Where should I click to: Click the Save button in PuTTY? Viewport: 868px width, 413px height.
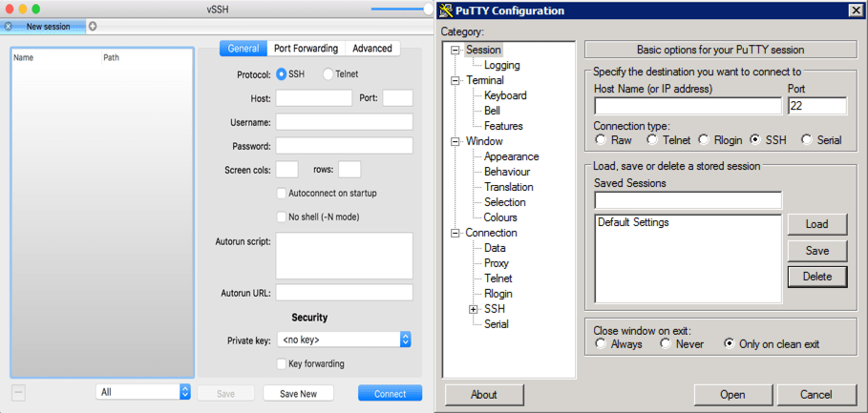click(x=817, y=251)
